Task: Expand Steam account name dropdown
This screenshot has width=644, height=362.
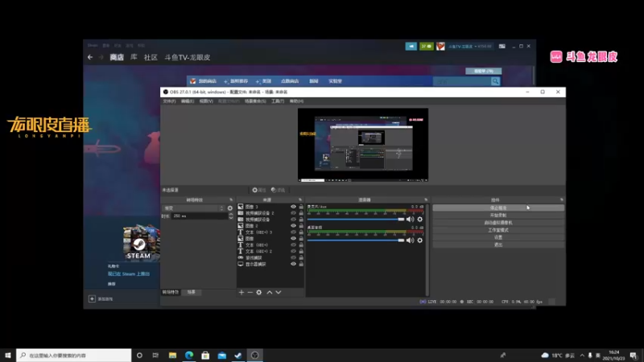Action: click(470, 47)
